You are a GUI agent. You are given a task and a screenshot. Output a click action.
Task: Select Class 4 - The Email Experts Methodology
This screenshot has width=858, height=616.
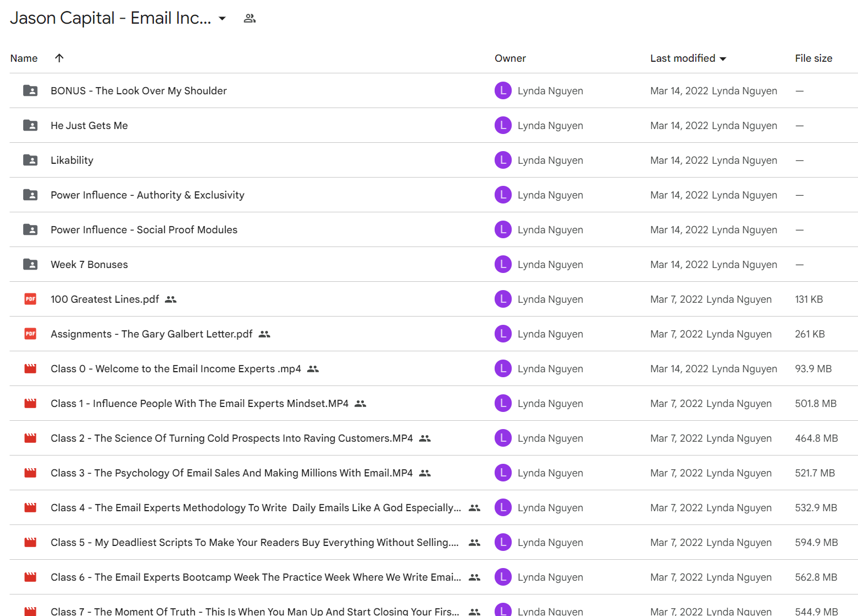tap(256, 507)
